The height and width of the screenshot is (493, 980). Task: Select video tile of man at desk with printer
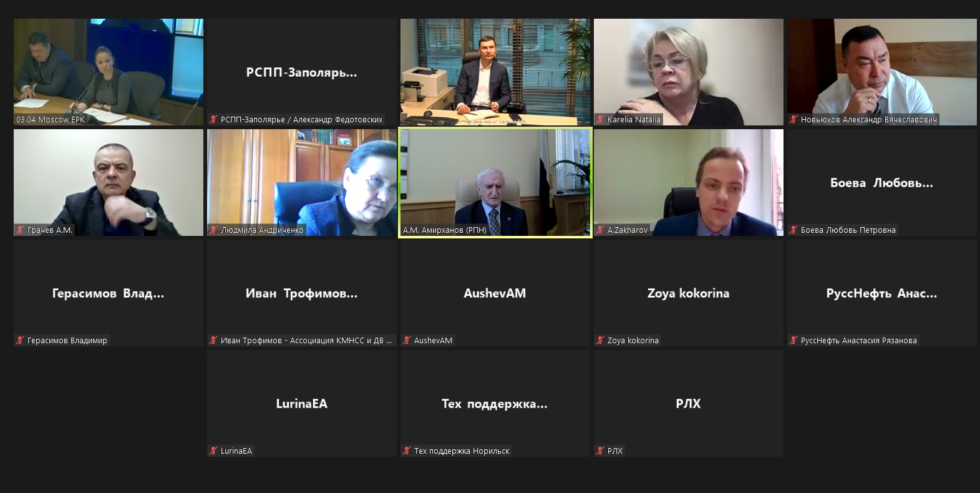point(495,72)
